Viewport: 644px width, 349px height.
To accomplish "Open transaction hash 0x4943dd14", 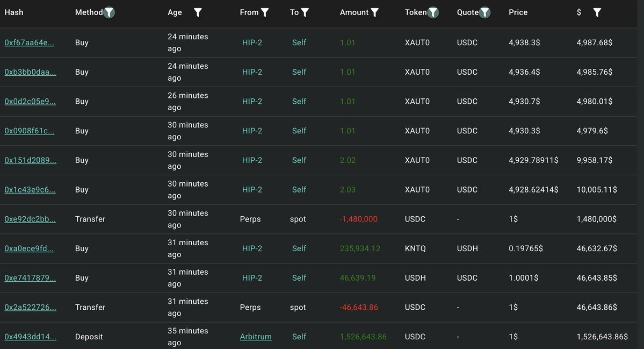I will (30, 337).
